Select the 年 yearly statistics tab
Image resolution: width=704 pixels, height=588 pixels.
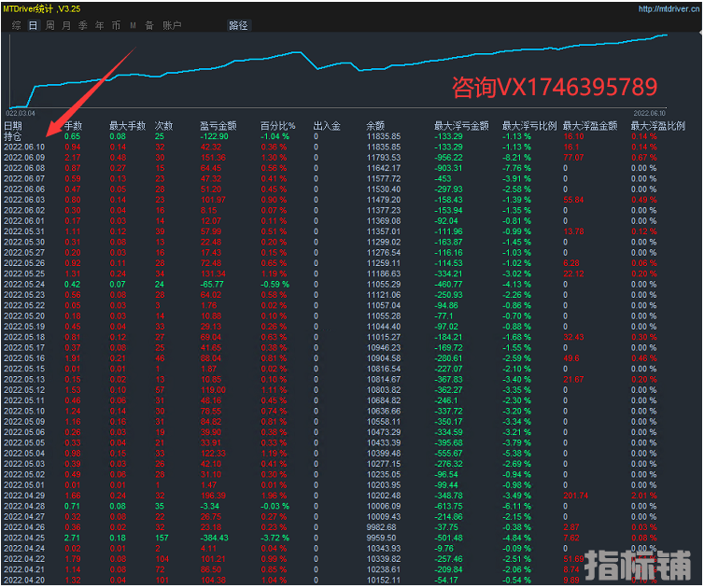coord(100,26)
